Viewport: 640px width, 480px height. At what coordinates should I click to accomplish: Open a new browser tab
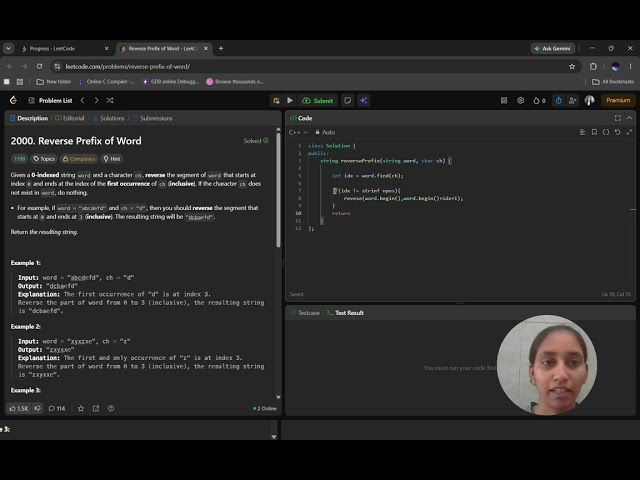[221, 49]
